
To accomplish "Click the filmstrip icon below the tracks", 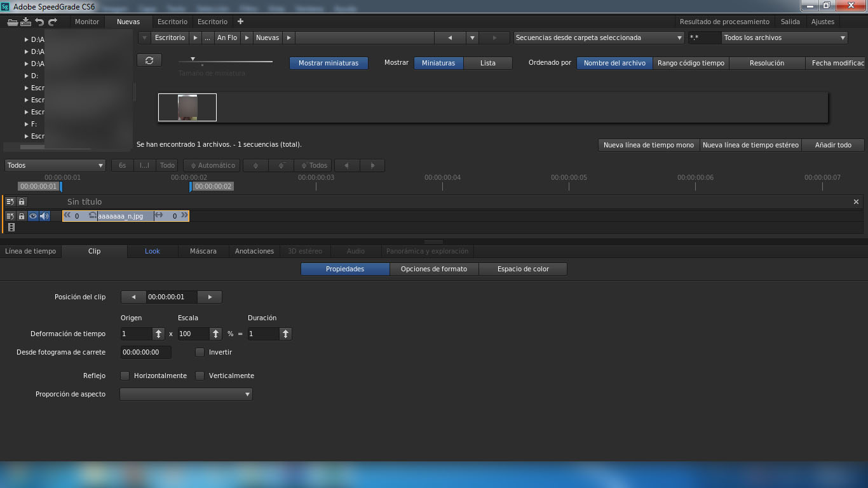I will coord(11,227).
